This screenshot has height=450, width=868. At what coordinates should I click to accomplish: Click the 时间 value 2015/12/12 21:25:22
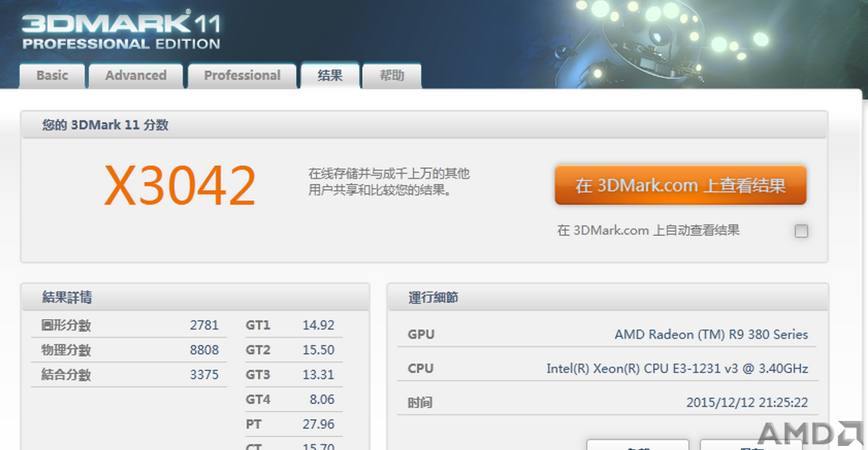click(747, 402)
